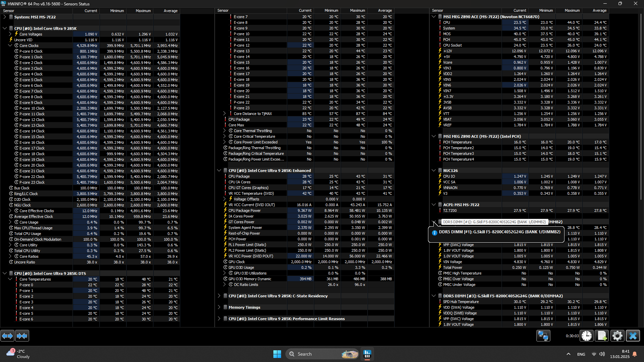
Task: Select the Total CPU Usage row
Action: pyautogui.click(x=28, y=234)
